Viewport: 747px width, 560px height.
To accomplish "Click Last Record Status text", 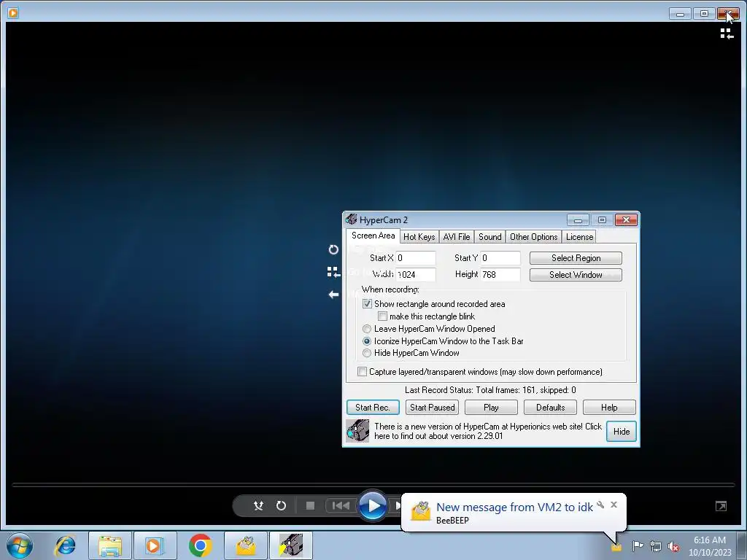I will 490,390.
